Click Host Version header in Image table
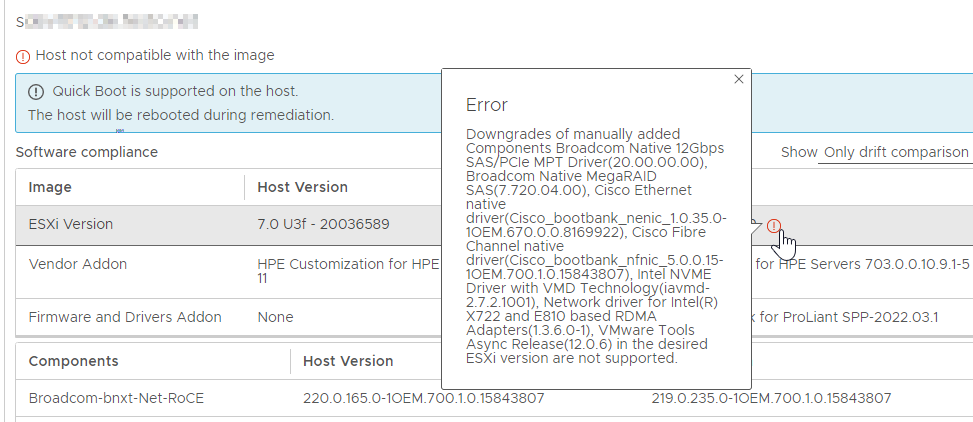The image size is (973, 422). coord(302,187)
